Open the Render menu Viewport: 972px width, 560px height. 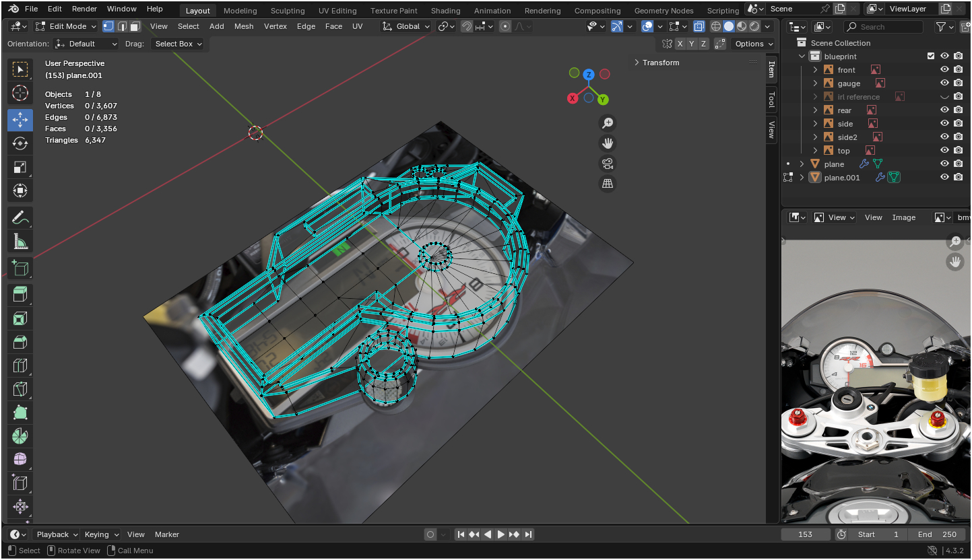pyautogui.click(x=85, y=9)
